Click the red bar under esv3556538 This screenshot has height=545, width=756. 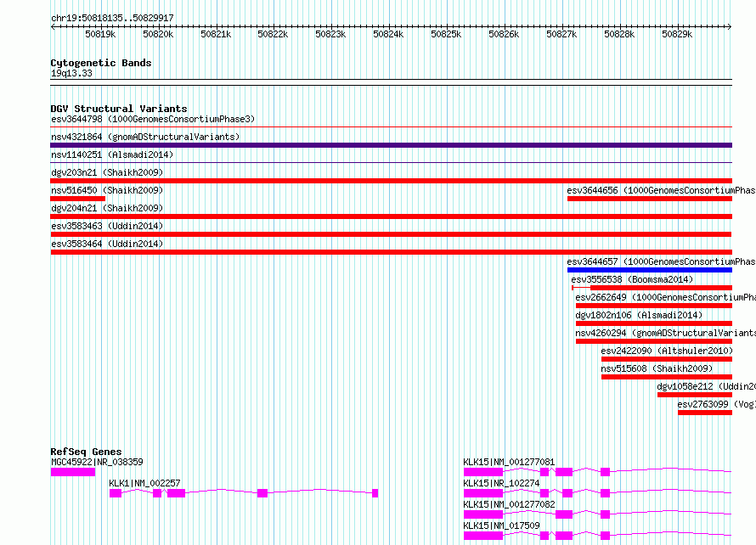pos(652,288)
